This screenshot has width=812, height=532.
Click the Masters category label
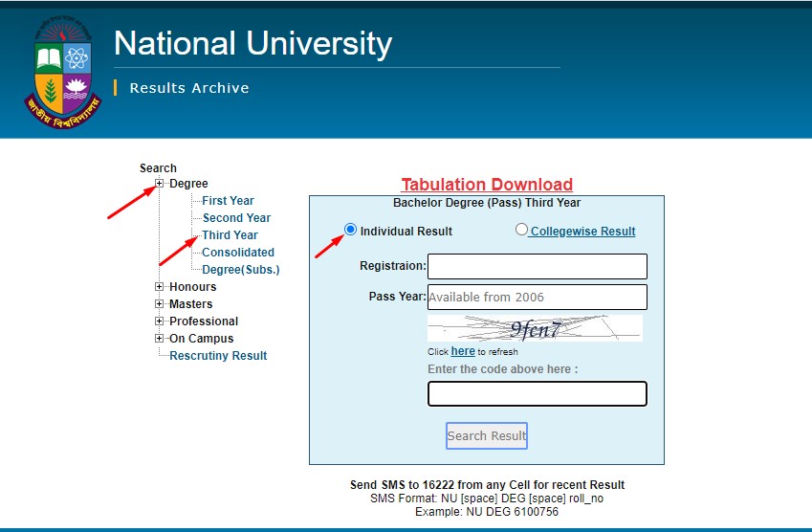coord(191,303)
